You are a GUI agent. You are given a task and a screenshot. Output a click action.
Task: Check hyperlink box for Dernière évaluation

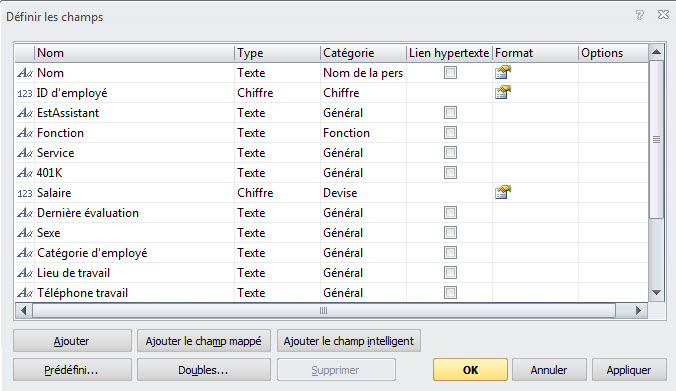pos(451,213)
